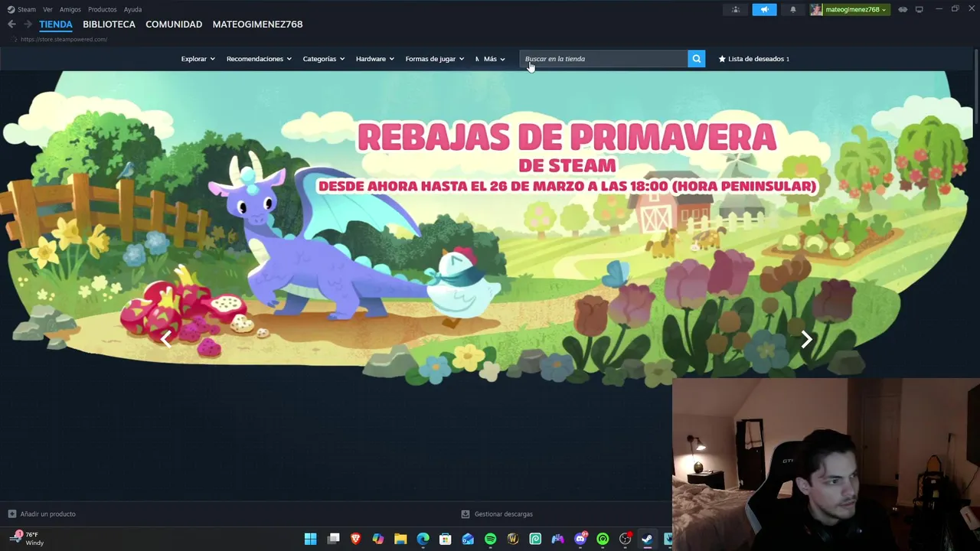The height and width of the screenshot is (551, 980).
Task: Open Windows Start menu
Action: coord(310,539)
